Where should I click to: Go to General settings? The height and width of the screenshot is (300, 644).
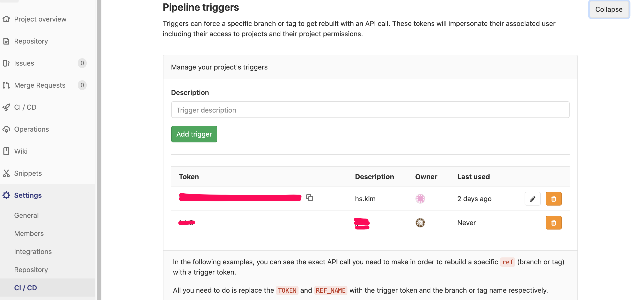(x=26, y=216)
